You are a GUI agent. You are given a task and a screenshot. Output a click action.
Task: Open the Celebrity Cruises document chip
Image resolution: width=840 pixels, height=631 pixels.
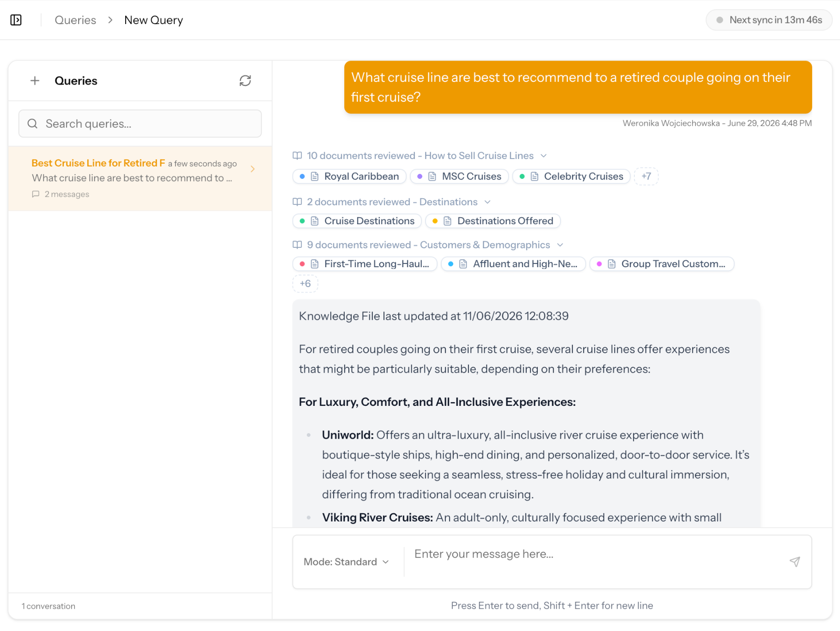click(572, 176)
